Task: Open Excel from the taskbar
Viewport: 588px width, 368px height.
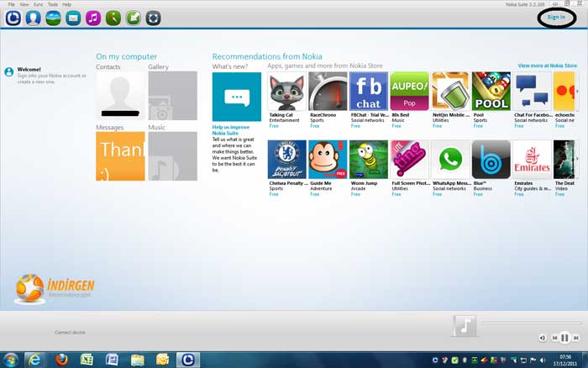Action: click(87, 360)
